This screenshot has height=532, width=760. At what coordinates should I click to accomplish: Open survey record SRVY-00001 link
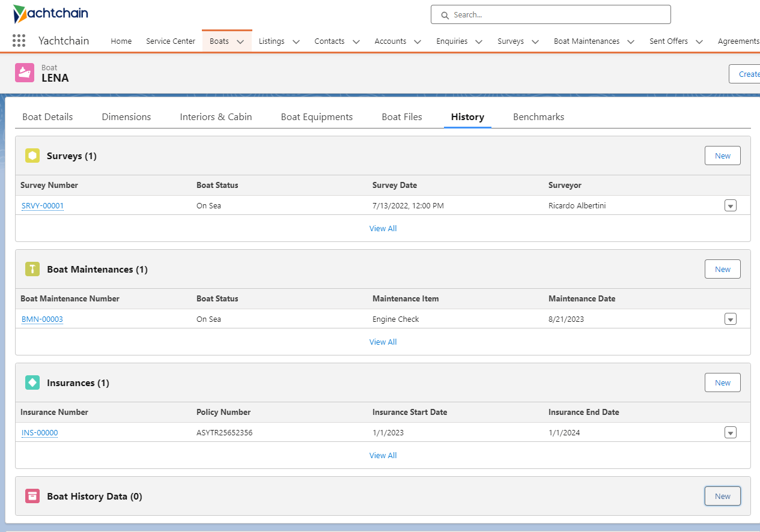[x=43, y=206]
